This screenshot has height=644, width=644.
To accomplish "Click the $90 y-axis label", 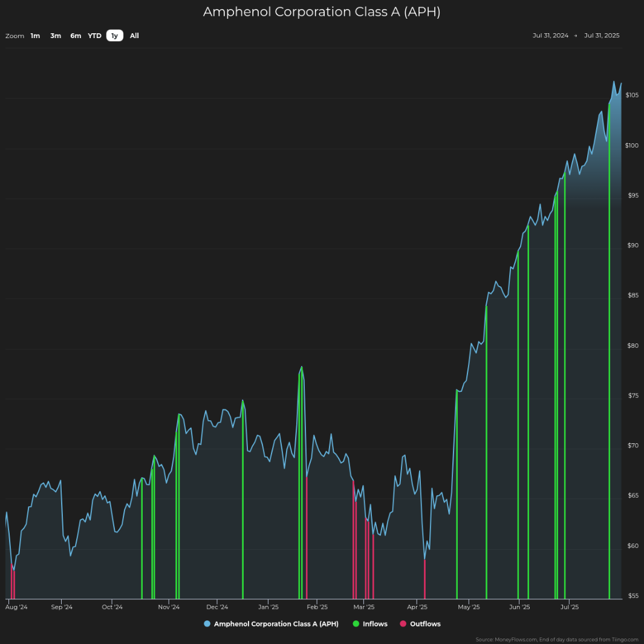I will point(633,246).
